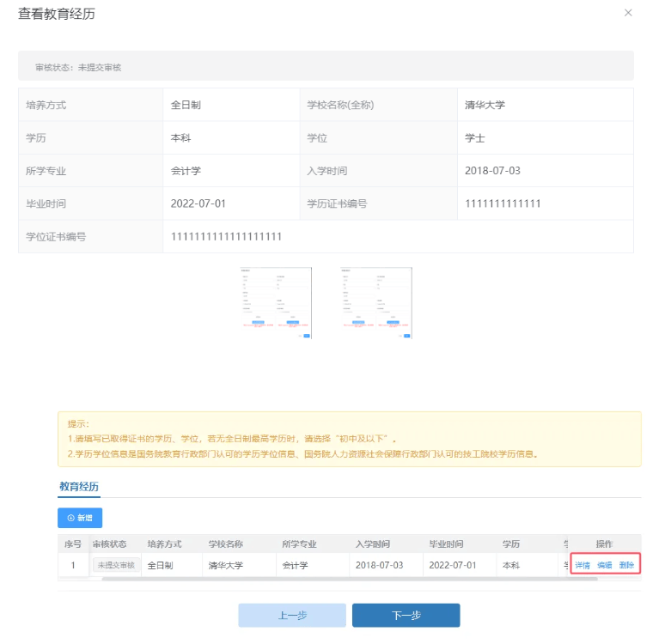Viewport: 671px width, 644px height.
Task: Click the 学位证书编号 value in details
Action: 227,236
